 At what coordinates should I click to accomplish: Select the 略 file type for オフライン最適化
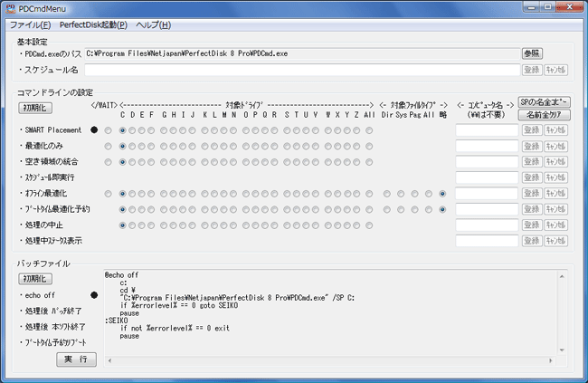(x=442, y=194)
